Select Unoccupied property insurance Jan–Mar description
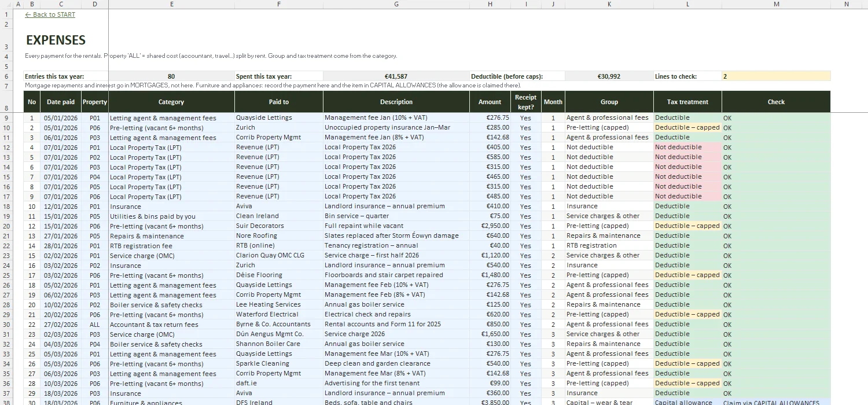The image size is (868, 405). pyautogui.click(x=396, y=127)
